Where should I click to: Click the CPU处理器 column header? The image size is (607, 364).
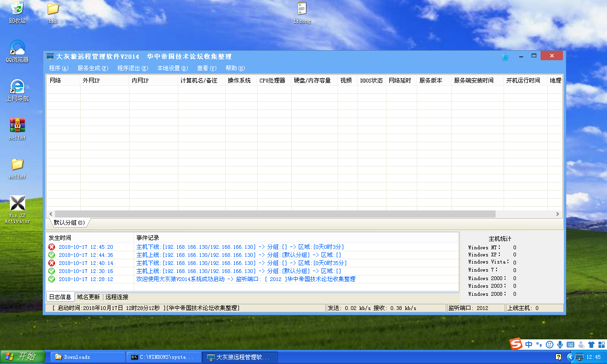tap(275, 81)
